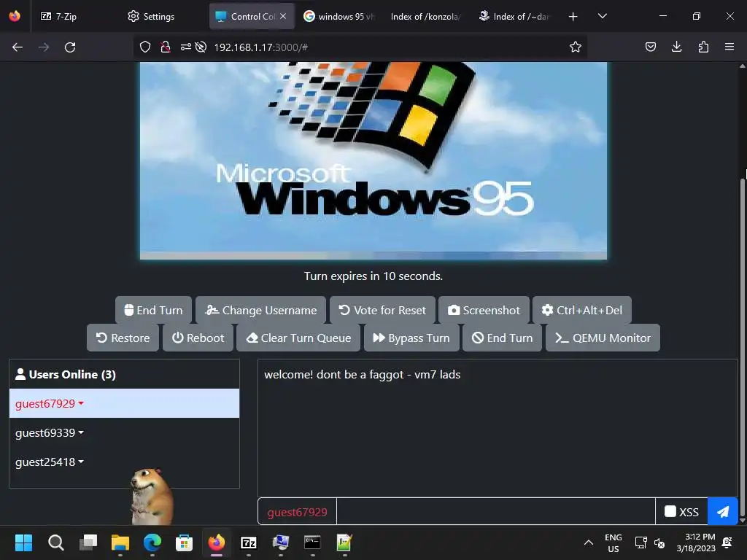This screenshot has height=560, width=747.
Task: Focus the chat message input field
Action: click(x=496, y=511)
